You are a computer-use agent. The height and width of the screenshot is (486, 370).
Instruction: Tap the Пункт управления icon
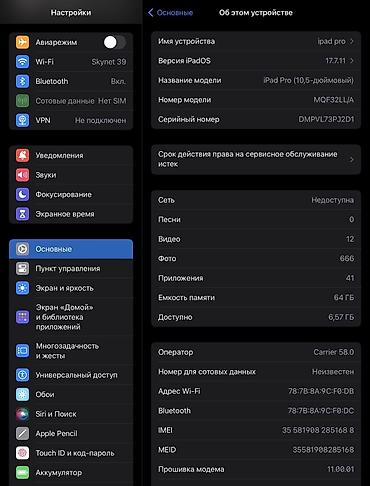click(22, 268)
